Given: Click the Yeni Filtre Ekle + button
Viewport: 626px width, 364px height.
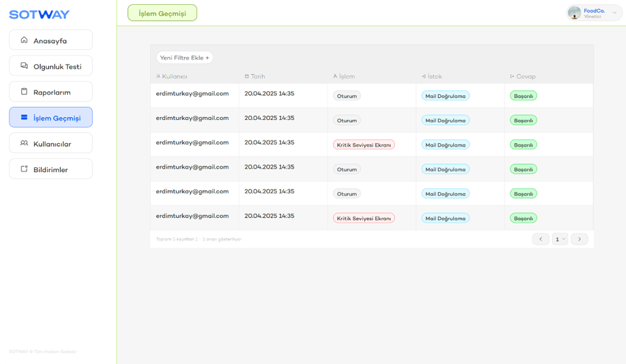Looking at the screenshot, I should coord(184,58).
